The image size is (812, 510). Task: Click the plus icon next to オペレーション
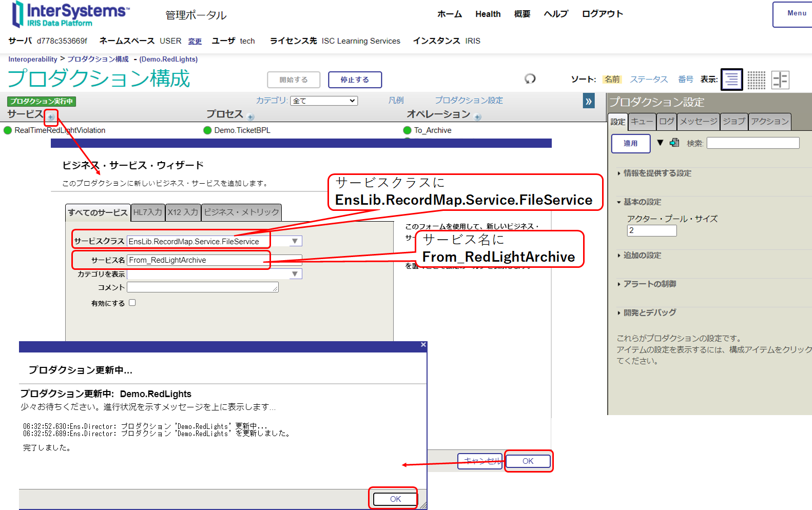pyautogui.click(x=477, y=117)
